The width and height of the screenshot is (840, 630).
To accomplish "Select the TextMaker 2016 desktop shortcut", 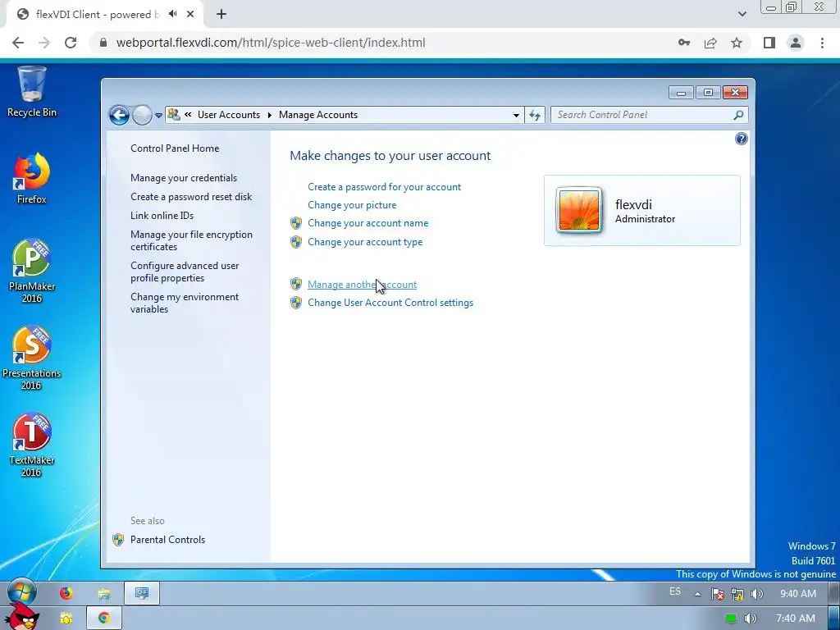I will pos(31,445).
